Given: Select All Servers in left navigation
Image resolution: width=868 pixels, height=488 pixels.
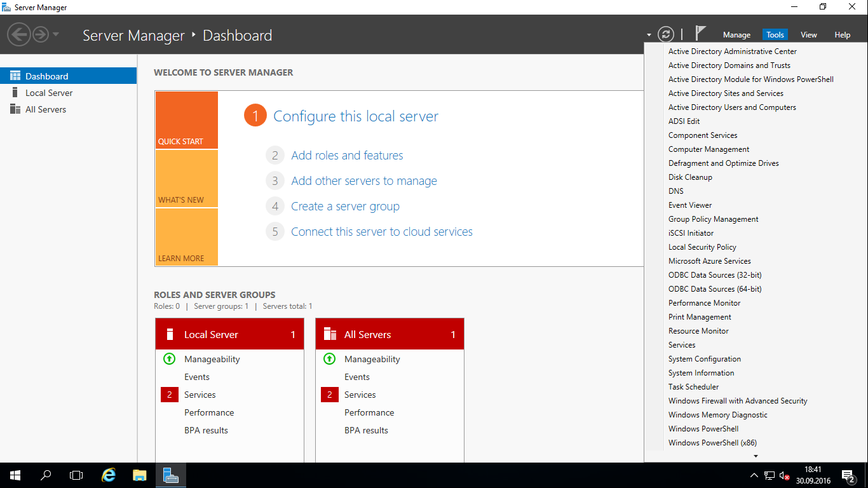Looking at the screenshot, I should pyautogui.click(x=68, y=109).
